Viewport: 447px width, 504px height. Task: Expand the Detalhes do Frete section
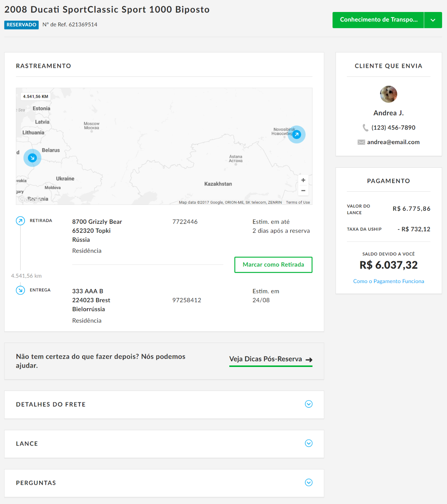[x=308, y=404]
